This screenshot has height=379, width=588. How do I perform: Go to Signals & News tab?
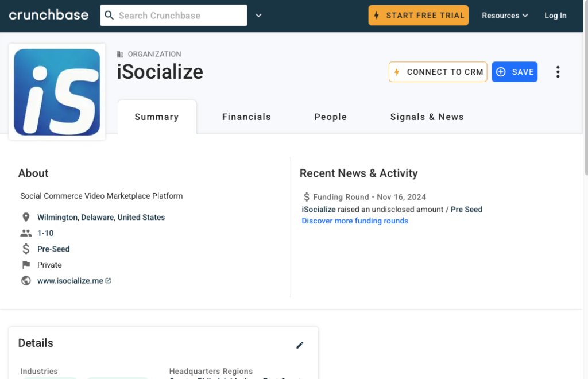coord(427,117)
